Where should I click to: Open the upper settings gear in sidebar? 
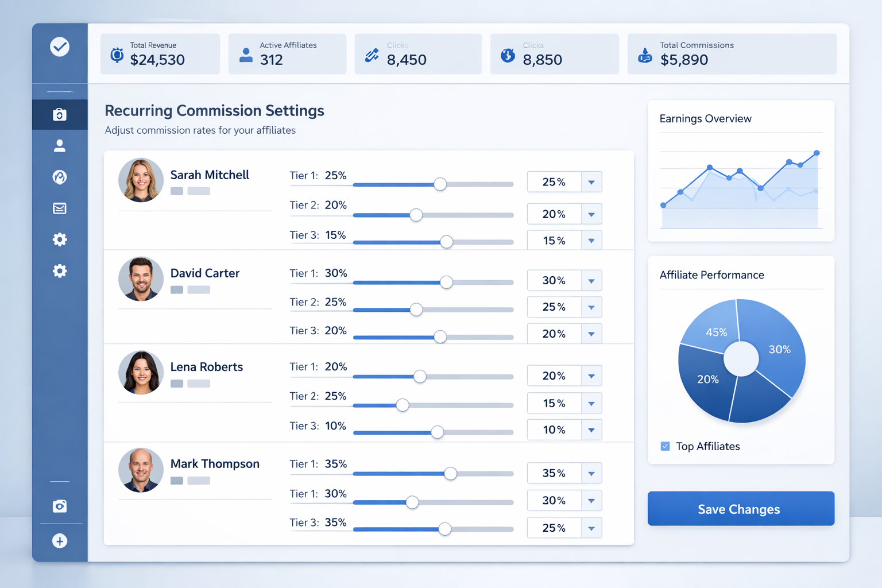coord(59,239)
